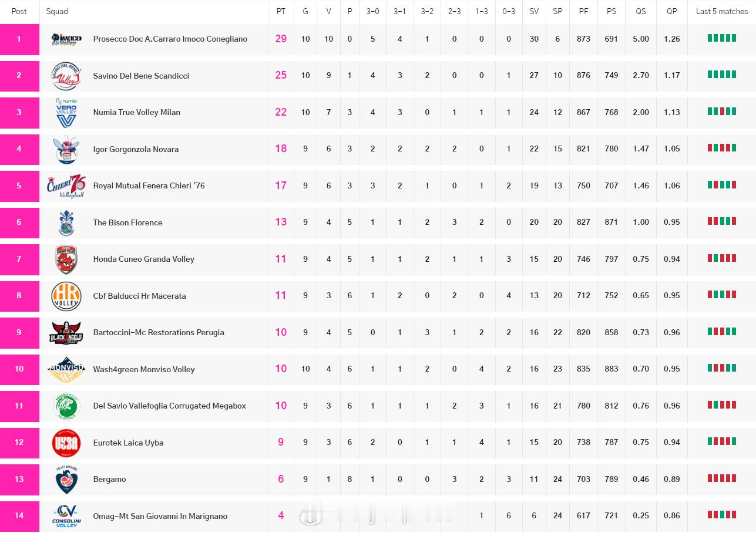This screenshot has height=533, width=756.
Task: Click the Igor Gorgonzola Novara team name
Action: (x=136, y=149)
